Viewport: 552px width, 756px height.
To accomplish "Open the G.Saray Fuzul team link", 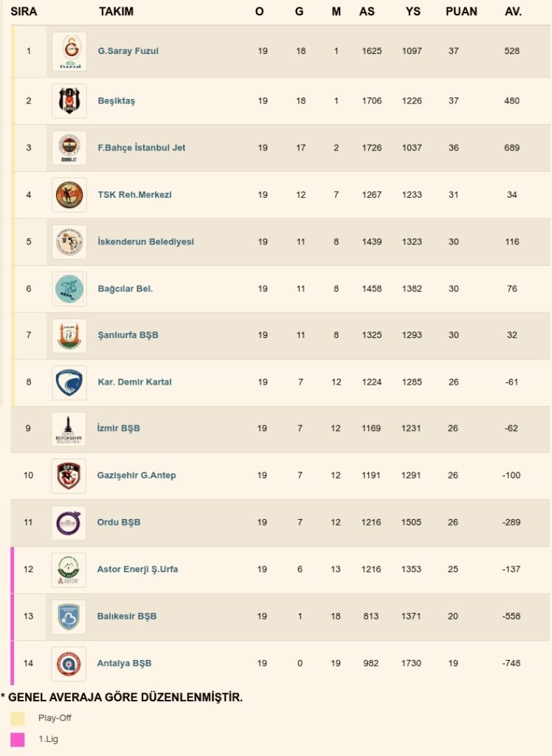I will (x=128, y=51).
